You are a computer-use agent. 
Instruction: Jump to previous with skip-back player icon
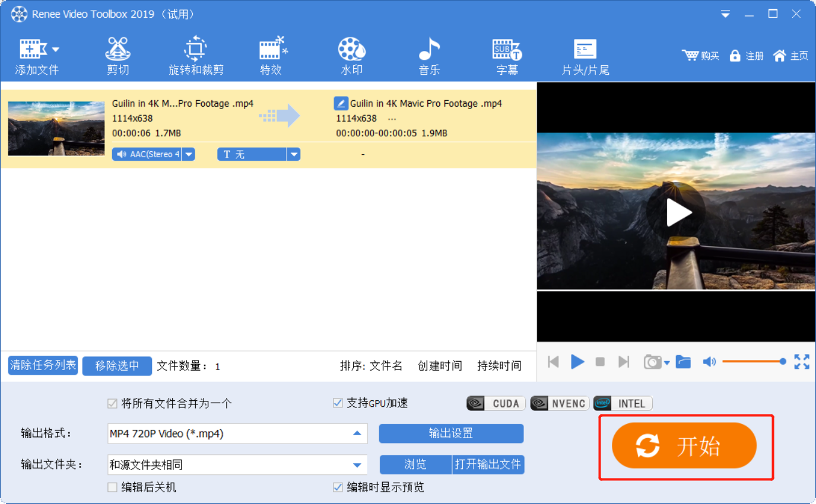click(x=553, y=362)
